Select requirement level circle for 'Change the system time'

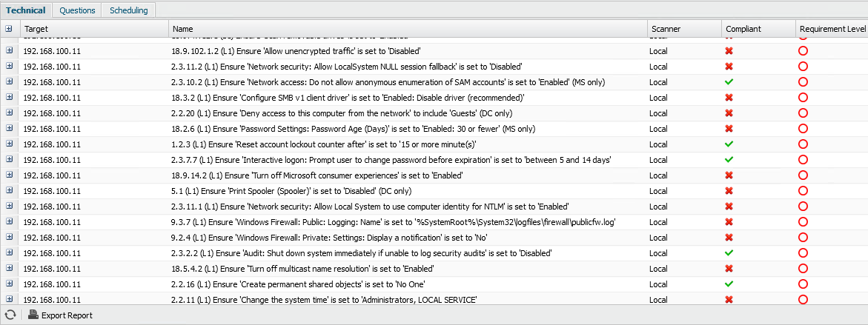[803, 300]
